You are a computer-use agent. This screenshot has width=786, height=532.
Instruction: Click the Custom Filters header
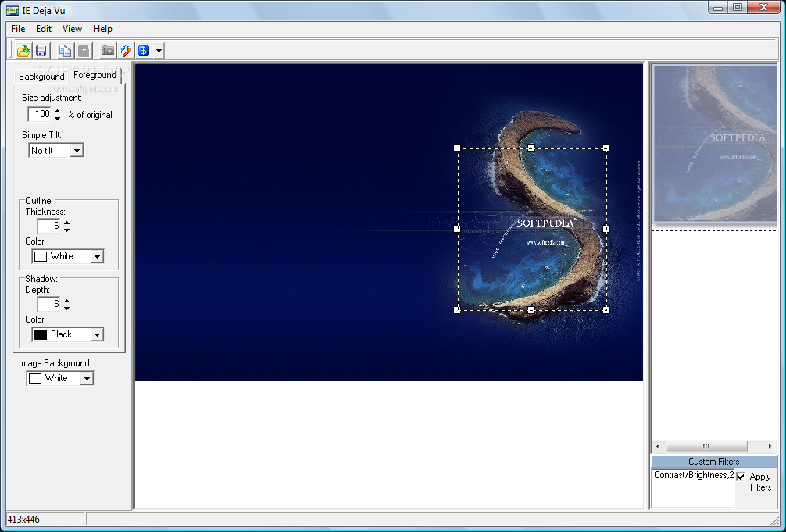click(x=714, y=461)
